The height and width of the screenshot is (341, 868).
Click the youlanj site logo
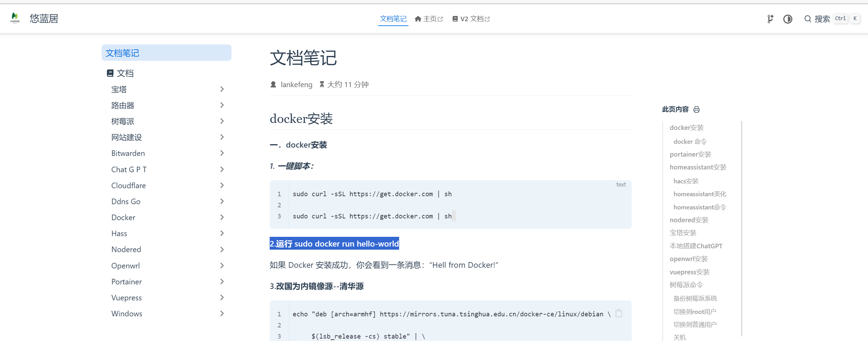(15, 18)
